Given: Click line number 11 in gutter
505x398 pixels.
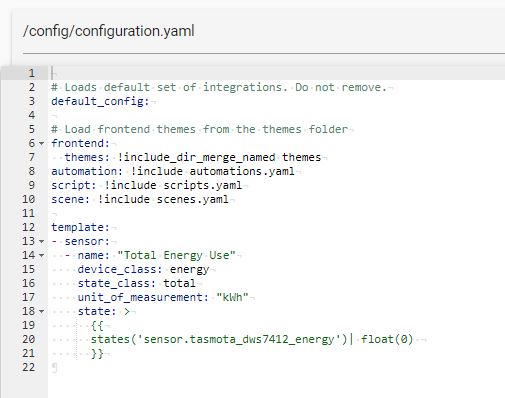Looking at the screenshot, I should pos(28,213).
